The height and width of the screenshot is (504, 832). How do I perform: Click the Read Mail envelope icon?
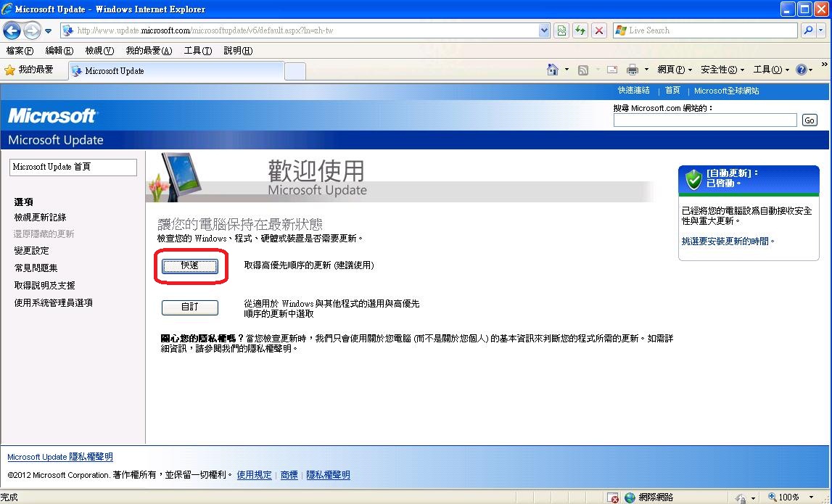coord(611,70)
